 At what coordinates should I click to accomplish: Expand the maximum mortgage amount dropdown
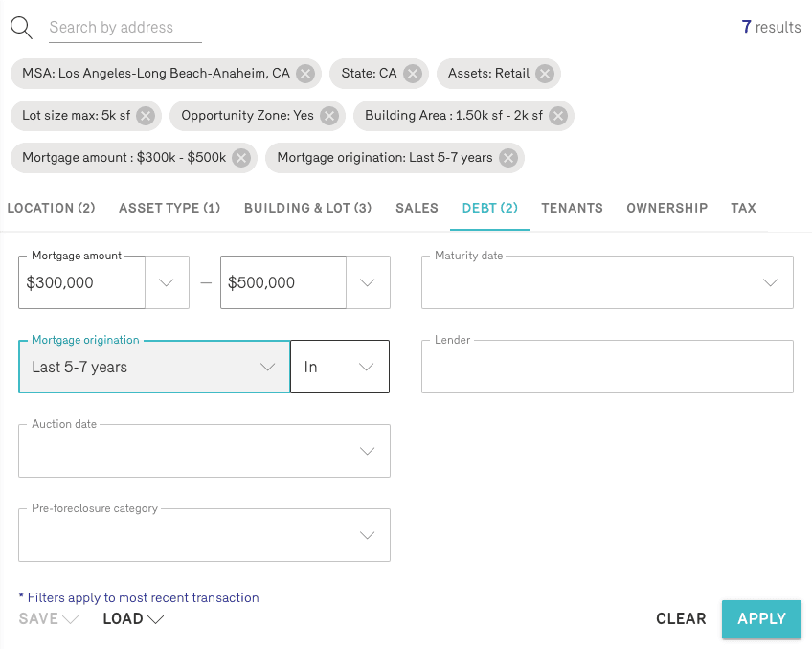pos(368,282)
